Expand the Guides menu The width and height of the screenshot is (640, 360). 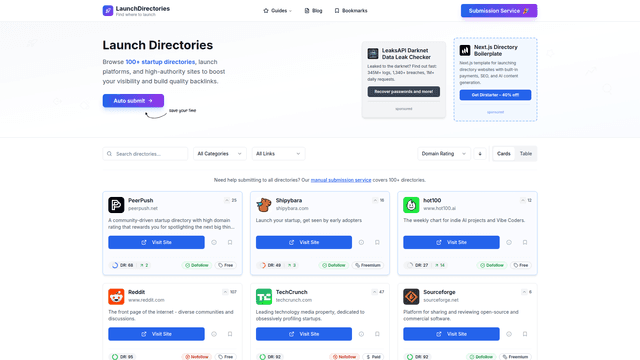coord(278,11)
